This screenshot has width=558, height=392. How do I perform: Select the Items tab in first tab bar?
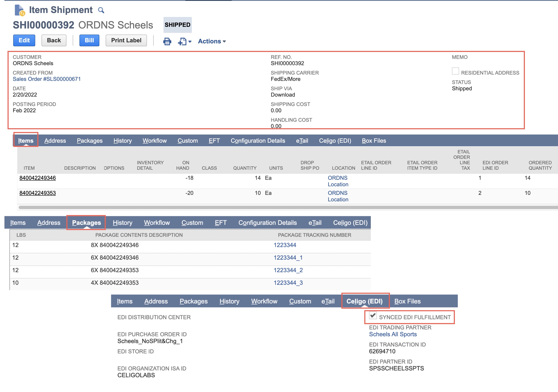[x=26, y=141]
